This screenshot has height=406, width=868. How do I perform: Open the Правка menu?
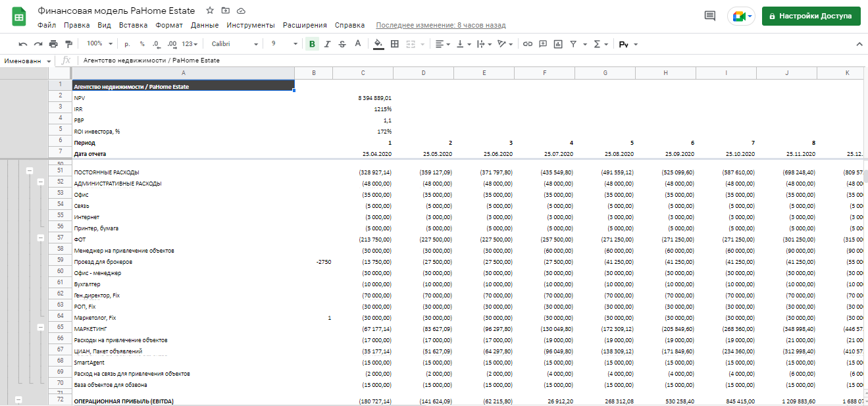[77, 25]
